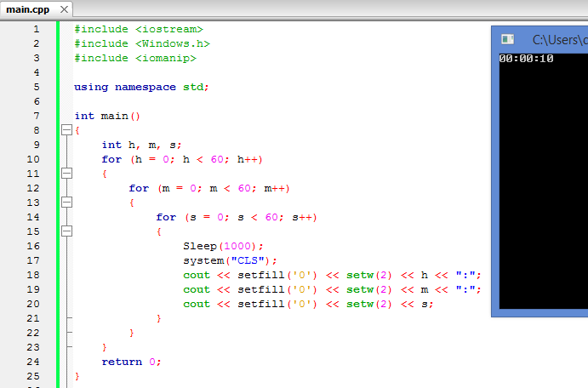
Task: Close the main.cpp tab with X
Action: click(66, 8)
